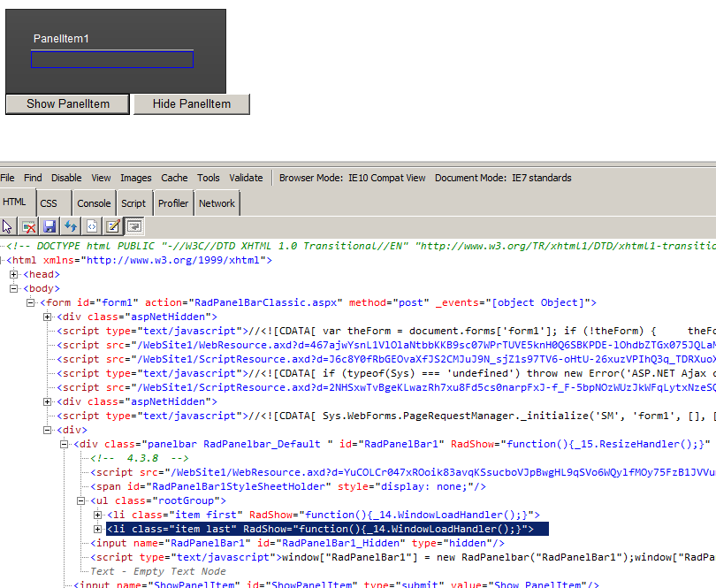This screenshot has width=716, height=588.
Task: Select script src WebResource.axd?d=YuCOLCr line
Action: (403, 473)
